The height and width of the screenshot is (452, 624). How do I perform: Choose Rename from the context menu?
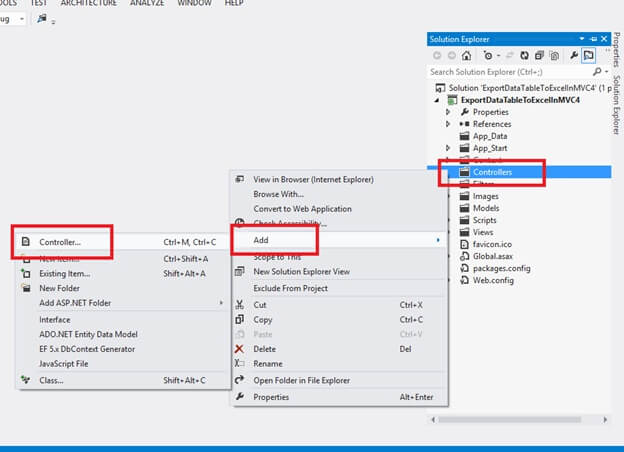tap(339, 364)
